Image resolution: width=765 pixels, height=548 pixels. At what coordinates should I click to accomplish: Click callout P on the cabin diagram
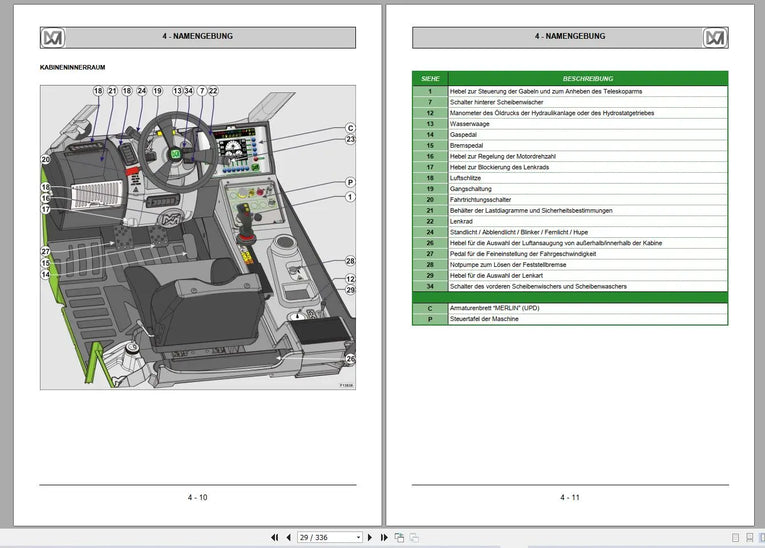350,182
